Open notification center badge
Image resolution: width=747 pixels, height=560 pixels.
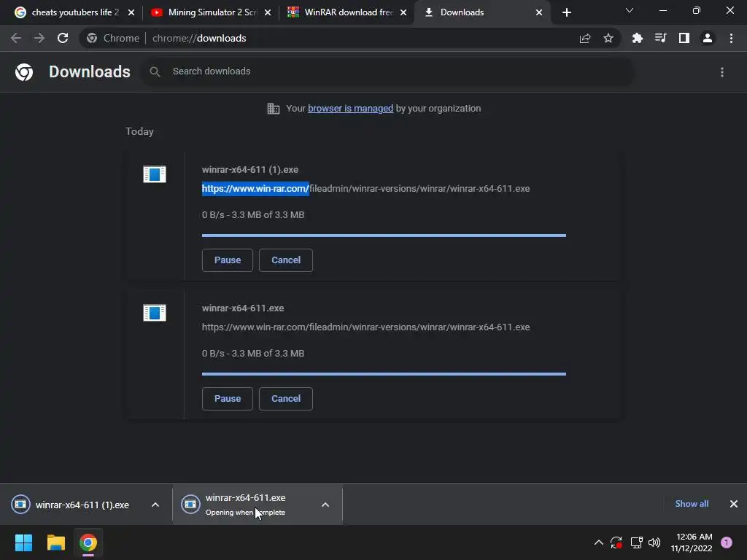(x=727, y=542)
